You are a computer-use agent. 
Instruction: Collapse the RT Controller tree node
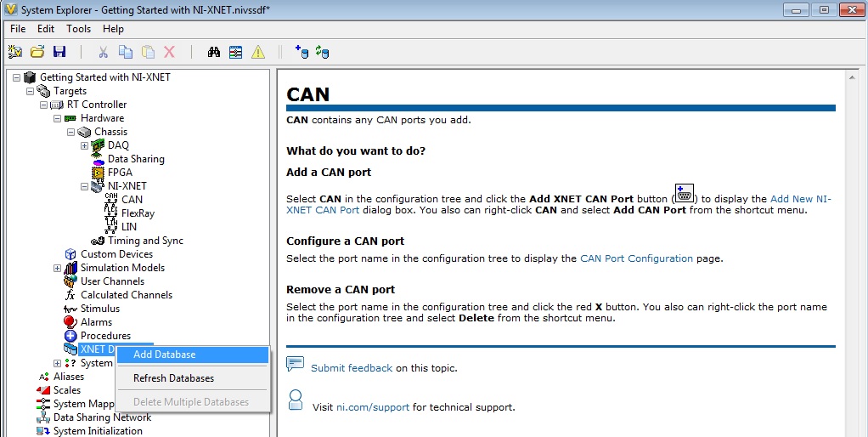click(43, 105)
